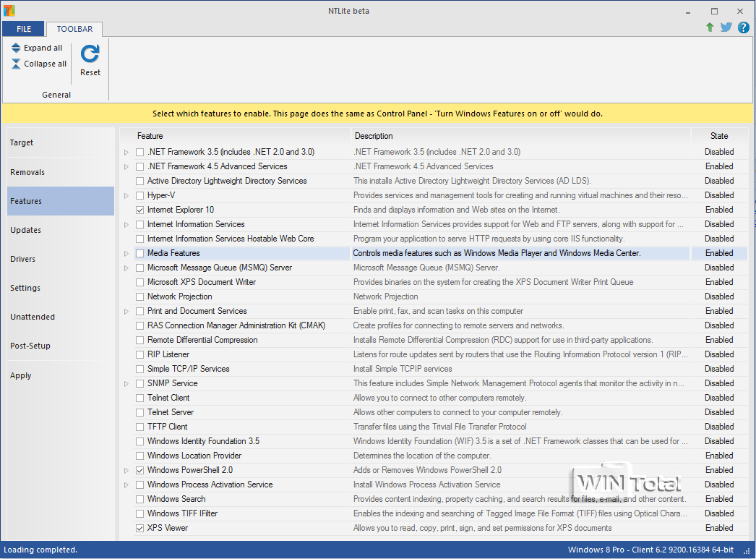The image size is (756, 559).
Task: Tick the Hyper-V feature checkbox
Action: [140, 195]
